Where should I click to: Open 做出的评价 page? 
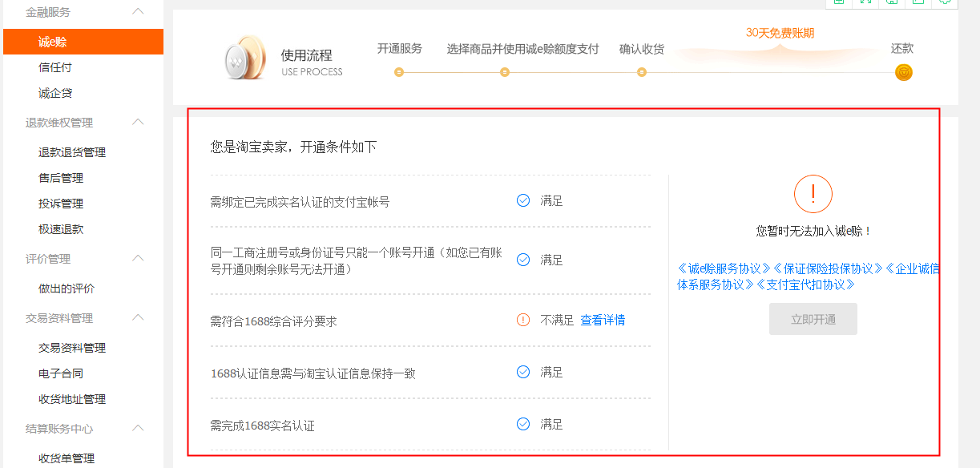[x=67, y=288]
